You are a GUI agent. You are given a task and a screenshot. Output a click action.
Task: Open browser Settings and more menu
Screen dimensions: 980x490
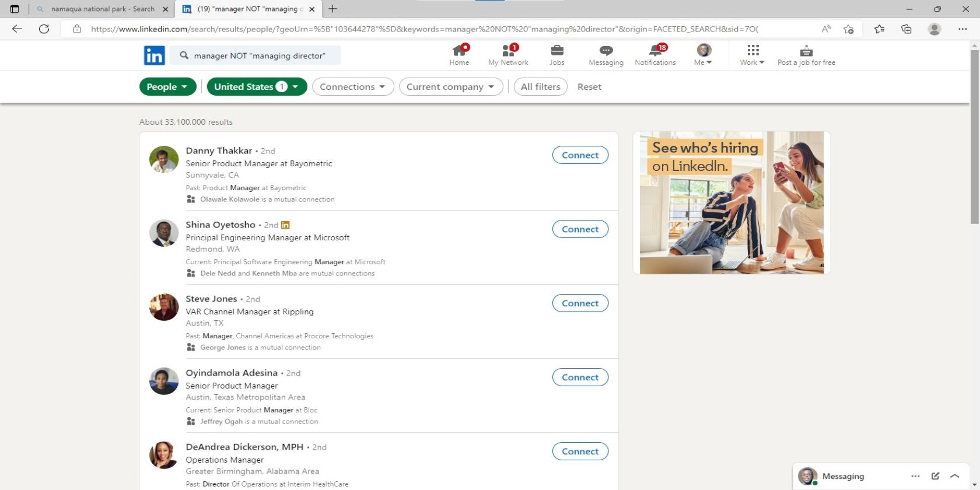[963, 29]
